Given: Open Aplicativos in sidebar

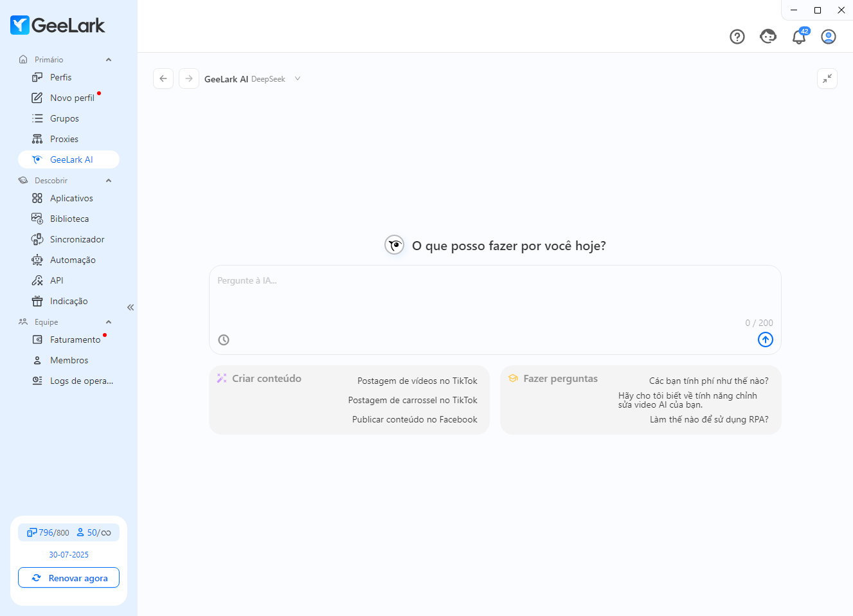Looking at the screenshot, I should pyautogui.click(x=69, y=198).
